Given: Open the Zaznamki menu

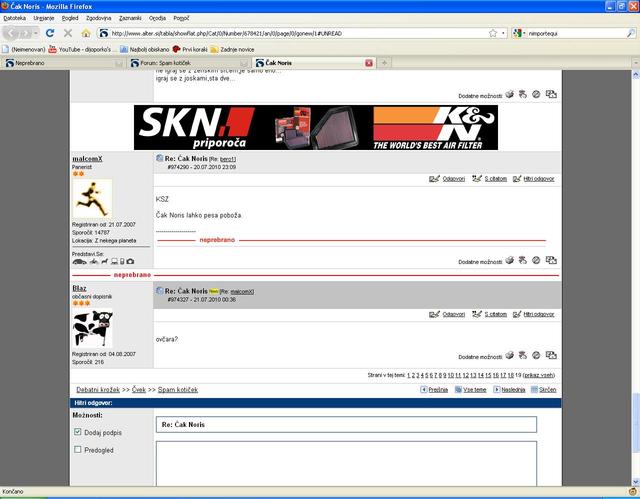Looking at the screenshot, I should [130, 18].
